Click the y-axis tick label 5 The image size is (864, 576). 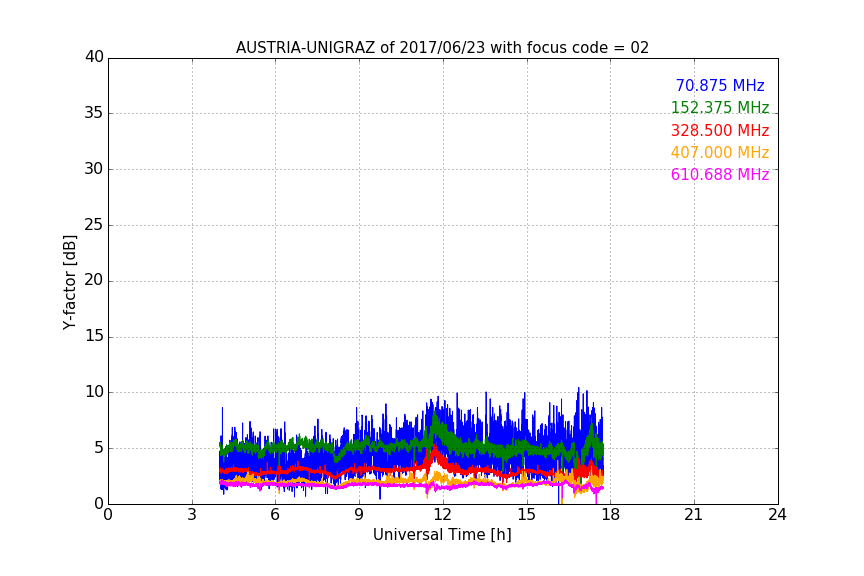pyautogui.click(x=99, y=448)
